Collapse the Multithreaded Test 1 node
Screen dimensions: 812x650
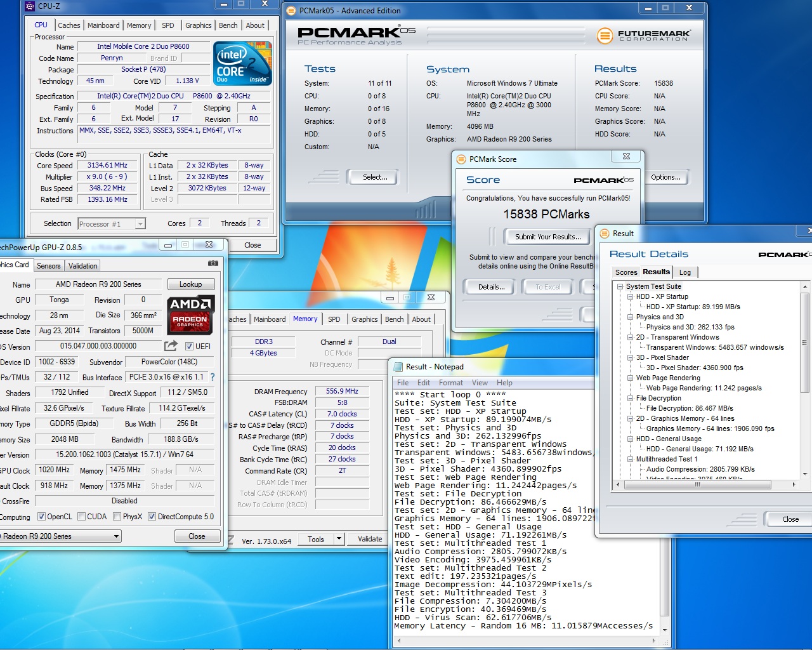tap(630, 459)
